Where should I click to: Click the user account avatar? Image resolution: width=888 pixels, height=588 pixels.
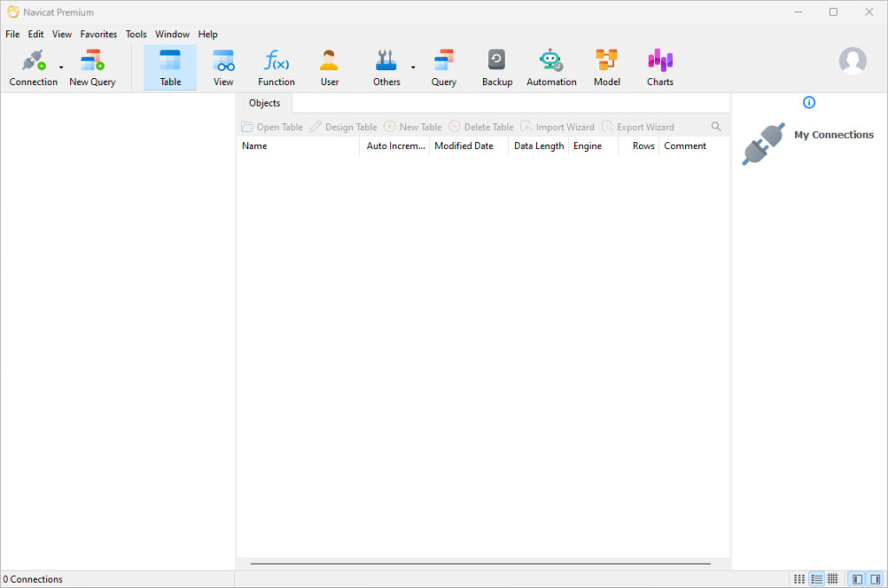(x=852, y=61)
